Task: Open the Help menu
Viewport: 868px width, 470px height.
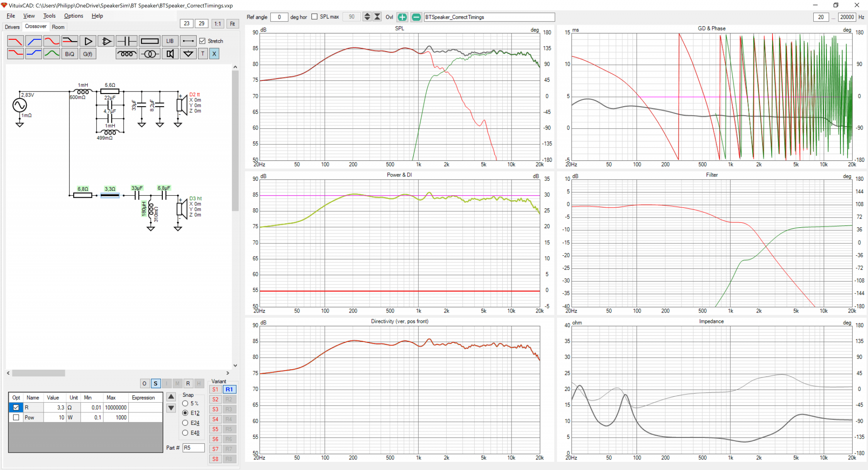Action: point(97,16)
